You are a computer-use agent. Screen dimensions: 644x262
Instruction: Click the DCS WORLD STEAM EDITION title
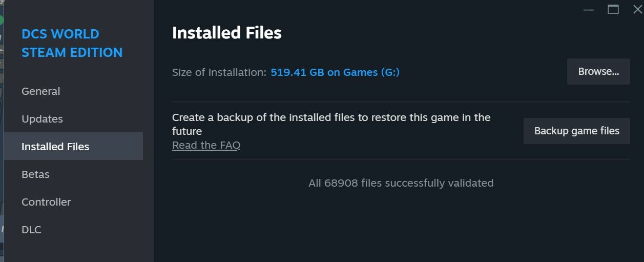point(72,43)
